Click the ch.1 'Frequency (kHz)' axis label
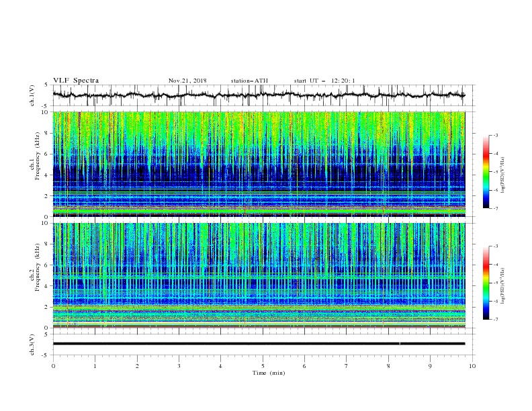This screenshot has width=532, height=411. [38, 156]
